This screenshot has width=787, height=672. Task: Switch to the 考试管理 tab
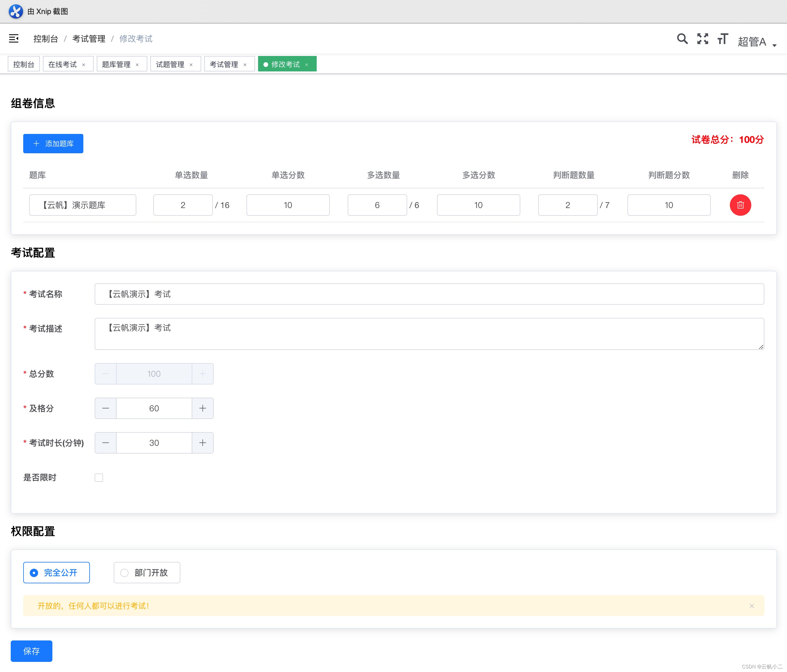point(224,64)
